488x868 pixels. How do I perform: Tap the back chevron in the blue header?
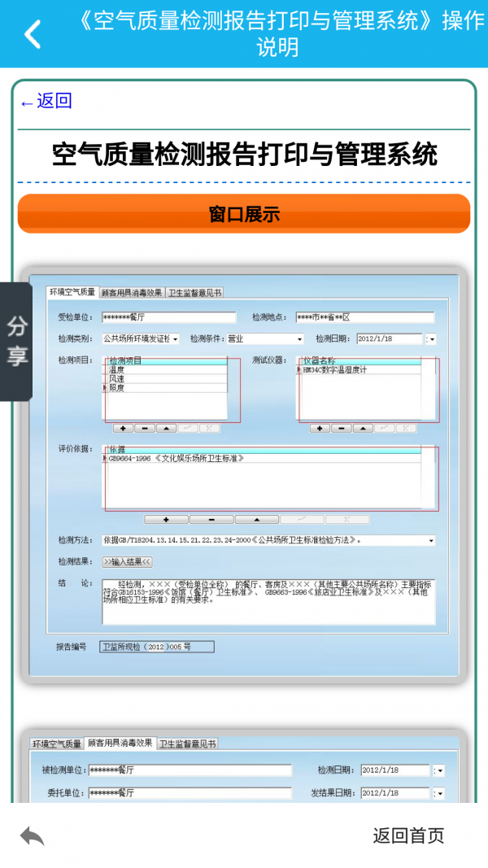pyautogui.click(x=33, y=34)
